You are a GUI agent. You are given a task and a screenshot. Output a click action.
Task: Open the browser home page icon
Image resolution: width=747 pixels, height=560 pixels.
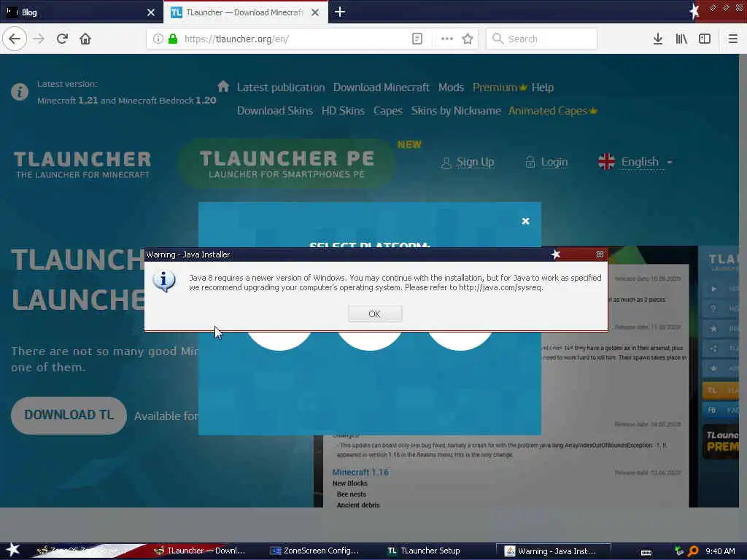[85, 39]
